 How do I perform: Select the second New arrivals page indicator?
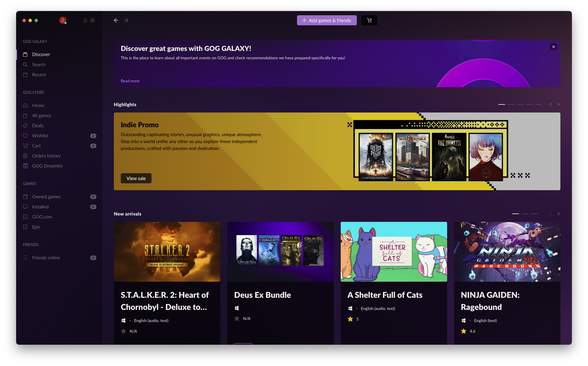click(x=525, y=214)
